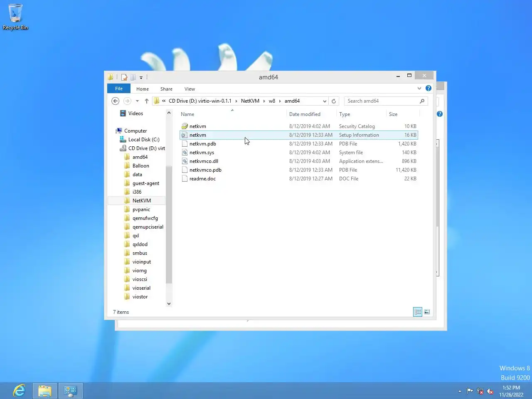Sort by Name column header
The width and height of the screenshot is (532, 399).
pos(233,114)
